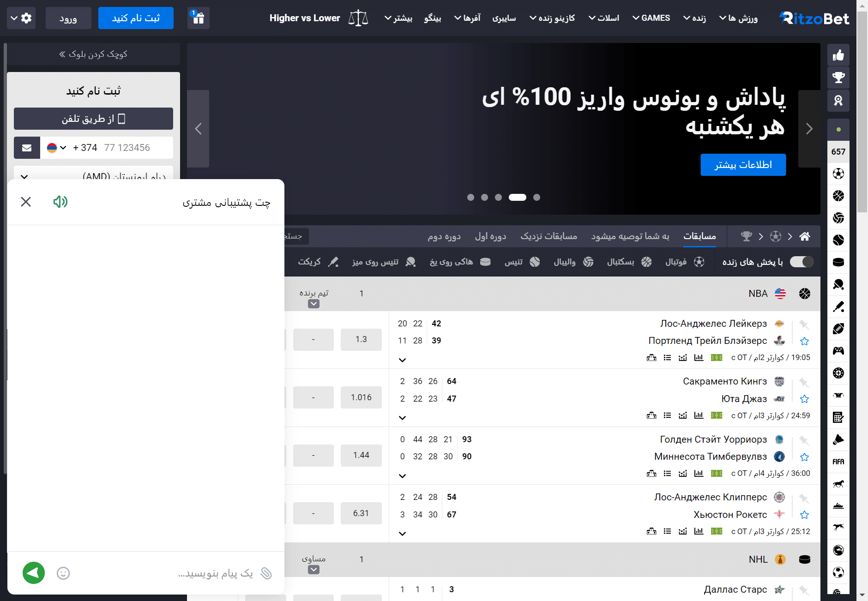Screen dimensions: 868x601
Task: Click the blue ثبت نام کنید header button
Action: pyautogui.click(x=136, y=18)
